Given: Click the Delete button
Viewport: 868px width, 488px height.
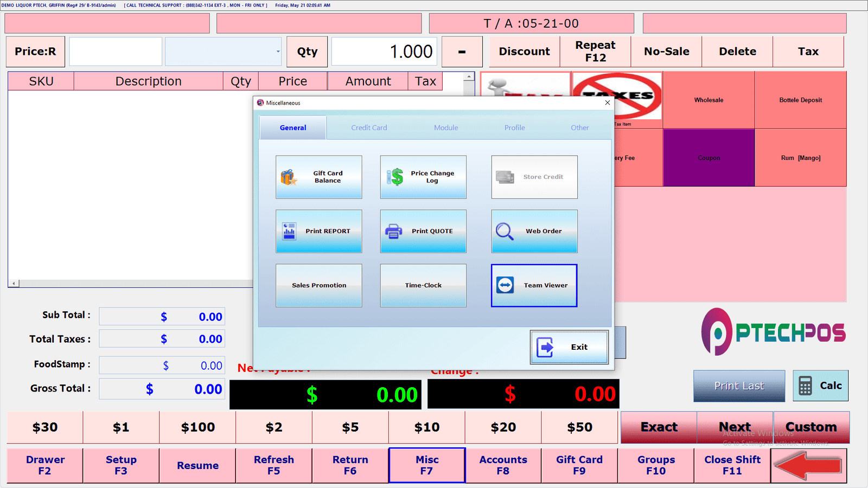Looking at the screenshot, I should pos(737,52).
